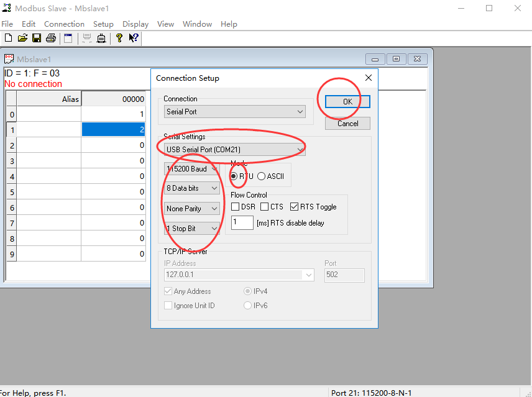Click the Disconnect plug toolbar icon
This screenshot has width=532, height=397.
(101, 38)
